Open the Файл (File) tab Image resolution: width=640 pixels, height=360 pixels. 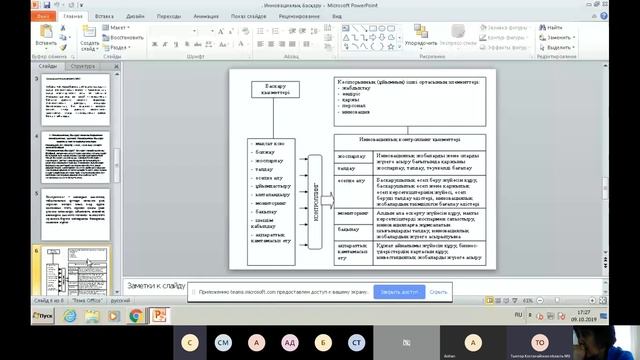[43, 16]
